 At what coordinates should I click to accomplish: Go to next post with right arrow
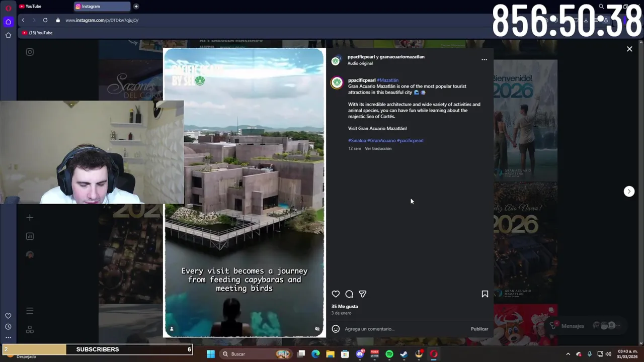pos(629,191)
